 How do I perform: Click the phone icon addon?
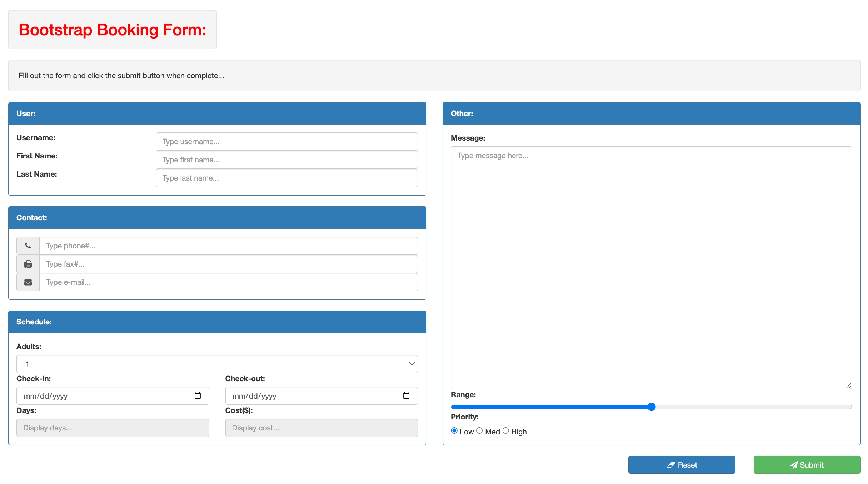click(x=28, y=246)
